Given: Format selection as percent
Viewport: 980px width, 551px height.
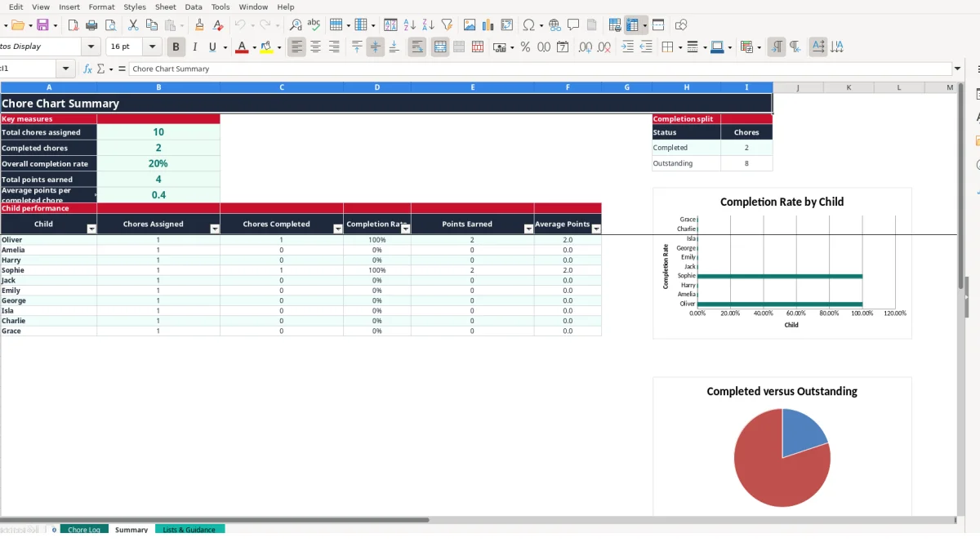Looking at the screenshot, I should click(x=525, y=47).
